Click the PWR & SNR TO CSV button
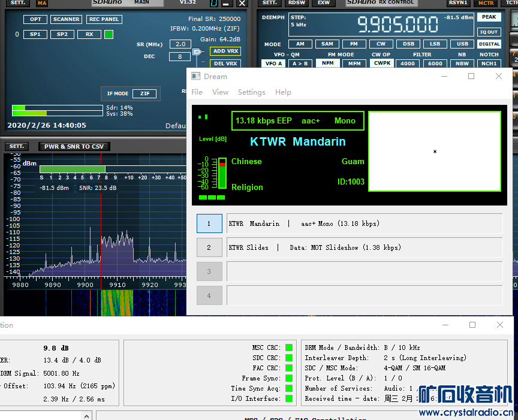Screen dimensions: 518x420 [74, 146]
